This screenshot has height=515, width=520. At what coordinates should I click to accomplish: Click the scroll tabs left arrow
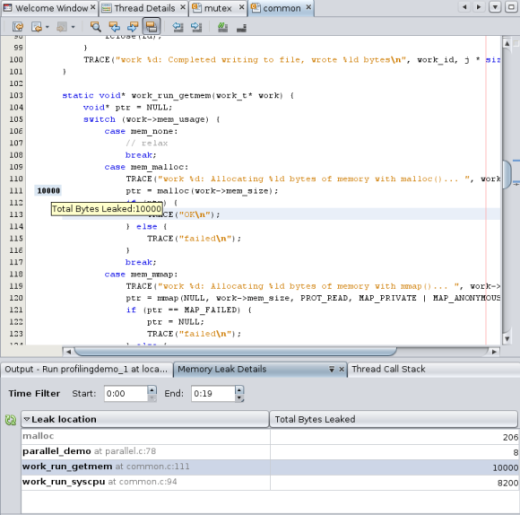point(464,7)
